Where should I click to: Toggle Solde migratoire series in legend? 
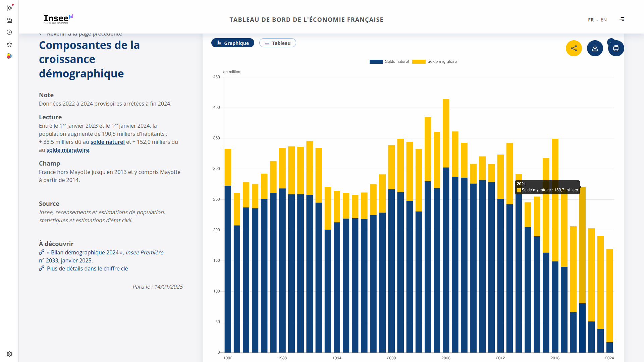435,62
